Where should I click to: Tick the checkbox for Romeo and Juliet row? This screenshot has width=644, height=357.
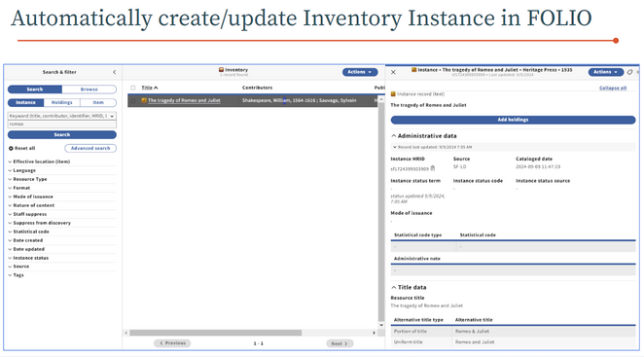click(x=132, y=100)
